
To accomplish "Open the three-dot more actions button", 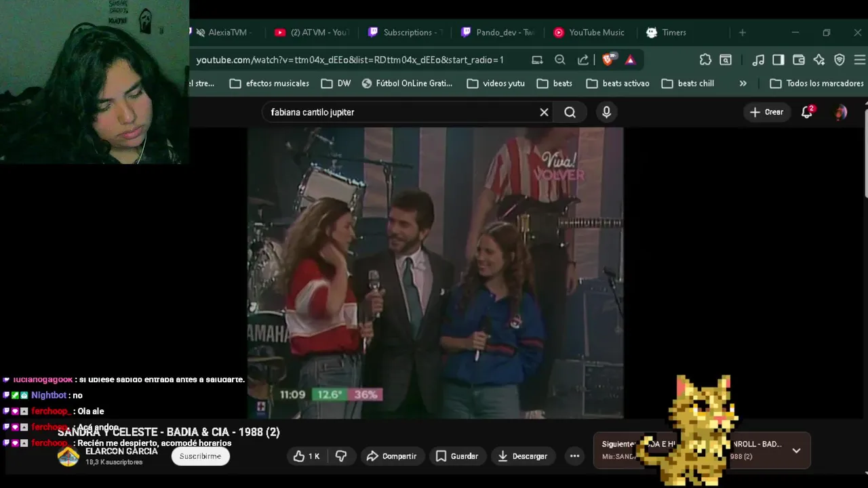I will point(574,456).
